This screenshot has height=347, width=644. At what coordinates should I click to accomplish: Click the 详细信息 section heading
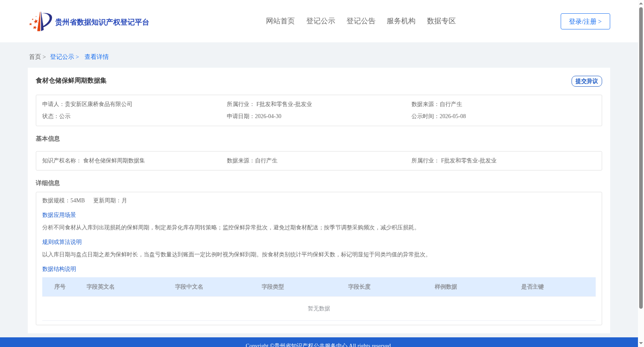(x=47, y=183)
